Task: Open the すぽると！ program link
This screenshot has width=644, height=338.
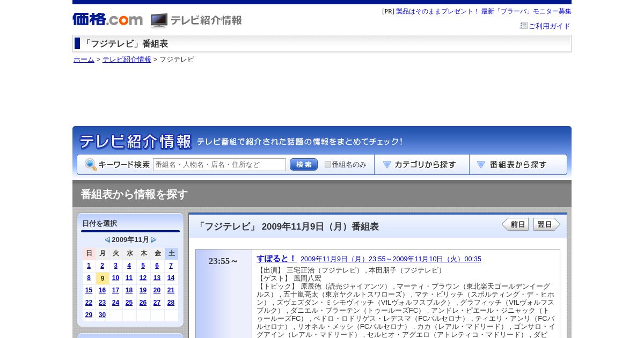Action: click(276, 259)
